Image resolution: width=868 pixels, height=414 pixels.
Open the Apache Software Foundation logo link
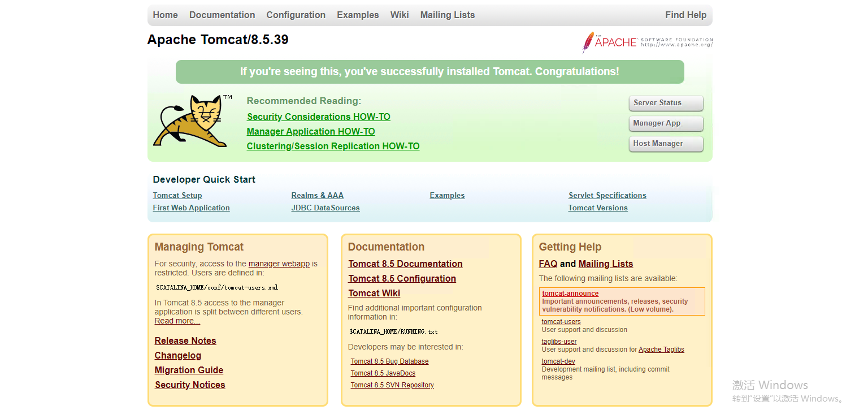click(x=648, y=42)
